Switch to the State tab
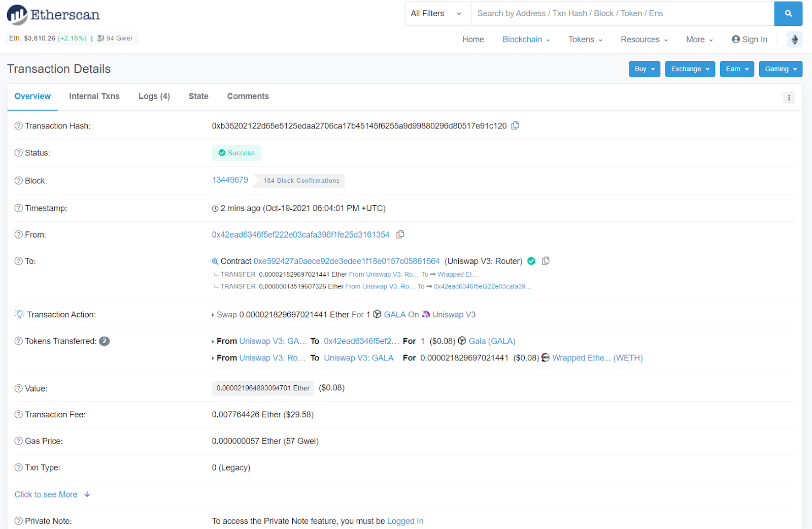The height and width of the screenshot is (529, 812). click(198, 96)
